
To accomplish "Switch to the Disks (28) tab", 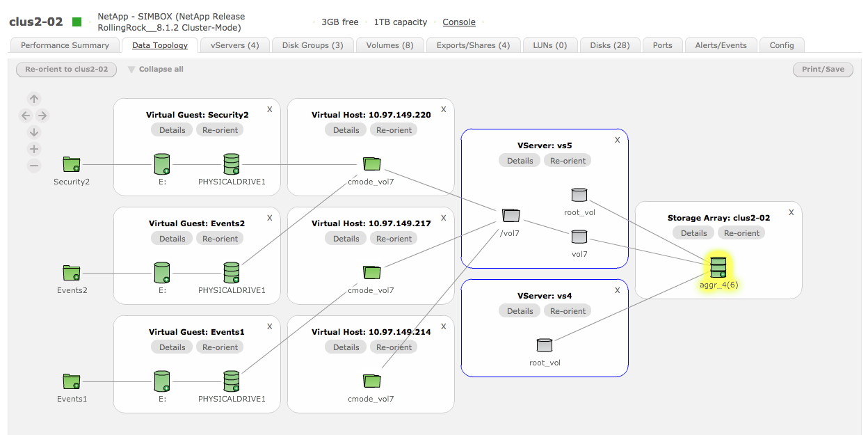I will [x=609, y=45].
